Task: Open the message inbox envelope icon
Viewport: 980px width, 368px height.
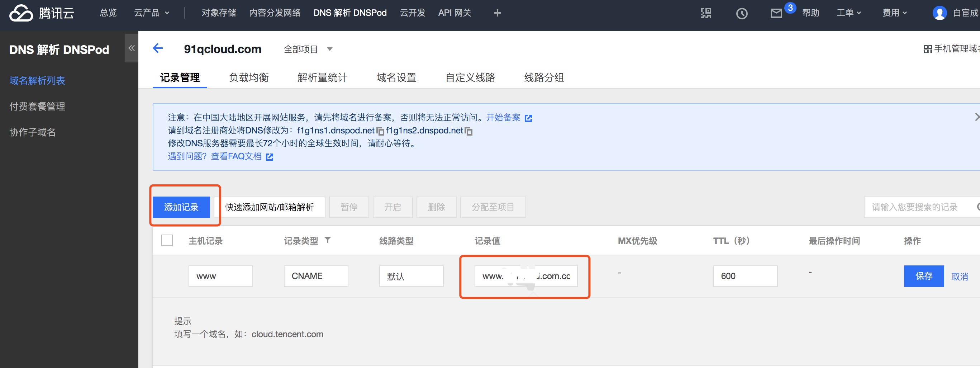Action: [x=776, y=14]
